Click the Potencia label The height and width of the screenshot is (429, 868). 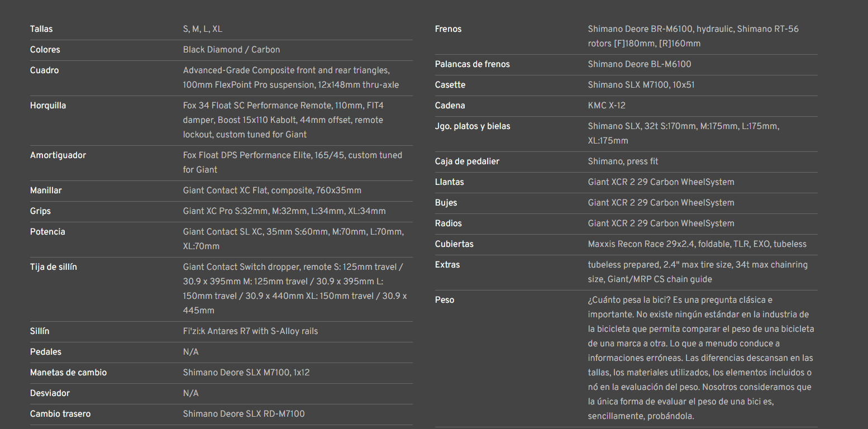click(47, 232)
